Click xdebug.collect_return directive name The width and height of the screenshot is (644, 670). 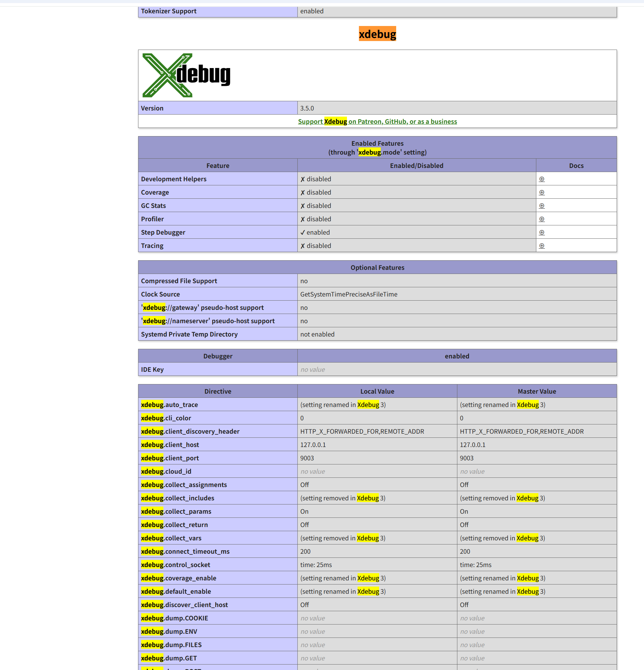[174, 525]
